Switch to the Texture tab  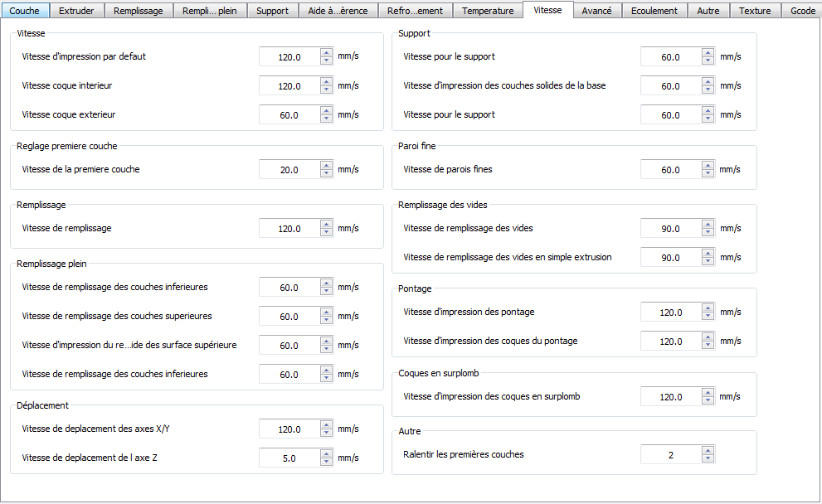coord(755,11)
